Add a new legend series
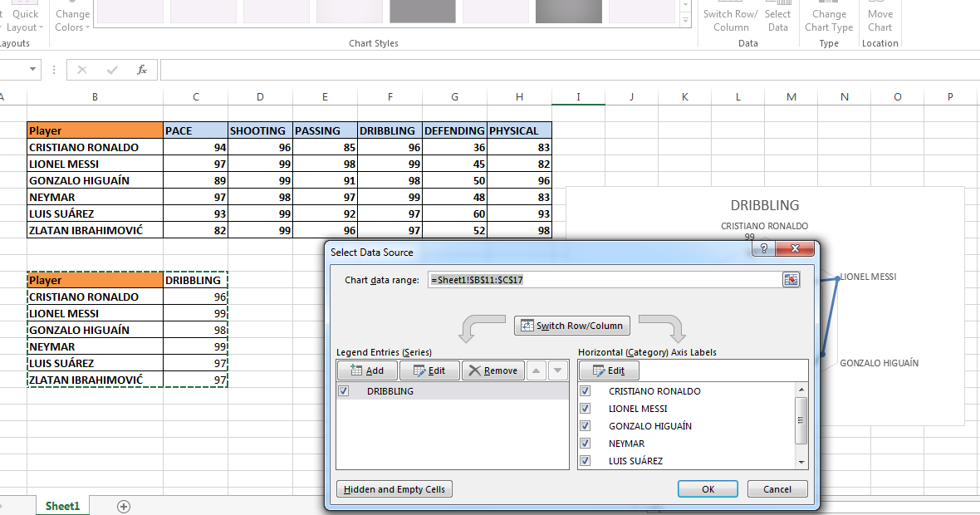Viewport: 980px width, 515px height. click(367, 370)
